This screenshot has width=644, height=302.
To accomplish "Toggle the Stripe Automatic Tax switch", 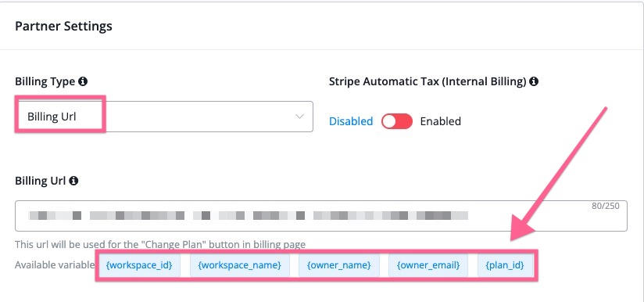I will tap(397, 121).
